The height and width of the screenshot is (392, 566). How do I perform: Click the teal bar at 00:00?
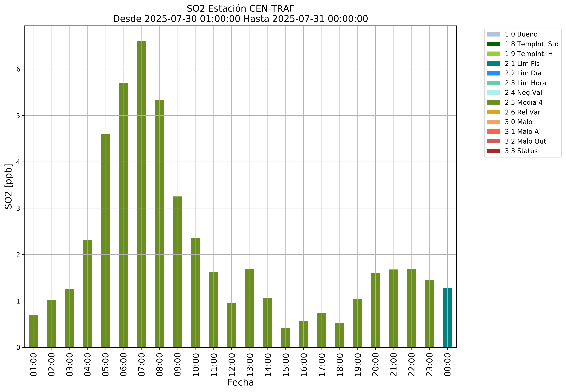point(447,318)
